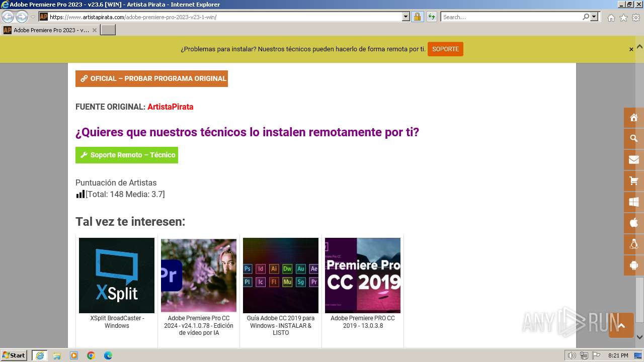The height and width of the screenshot is (362, 644).
Task: Expand the address bar dropdown arrow
Action: pos(406,17)
